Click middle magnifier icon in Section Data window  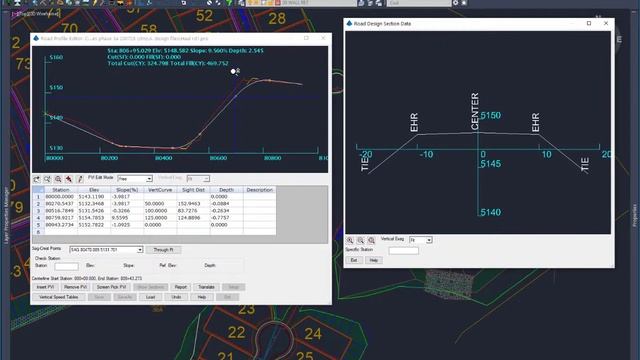click(x=361, y=240)
